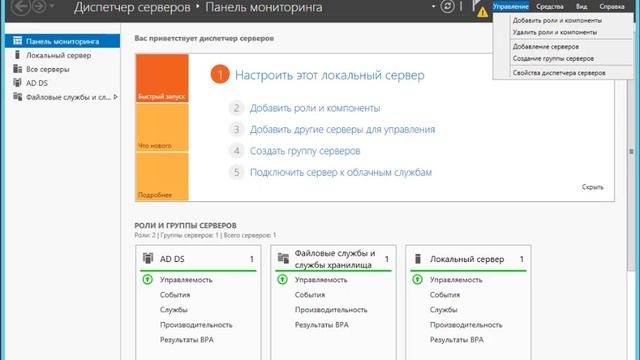Open Производительность in AD DS tile
Screen dimensions: 640x360
[196, 325]
